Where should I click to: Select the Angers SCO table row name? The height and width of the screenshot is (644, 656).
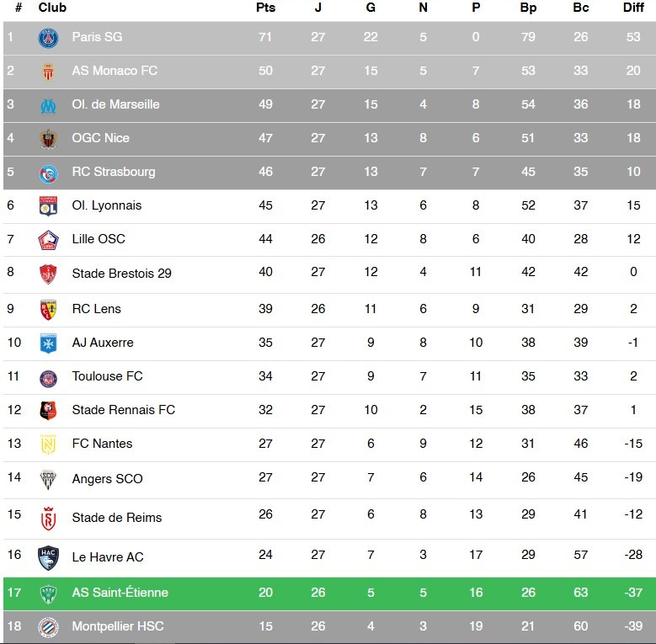pos(107,479)
